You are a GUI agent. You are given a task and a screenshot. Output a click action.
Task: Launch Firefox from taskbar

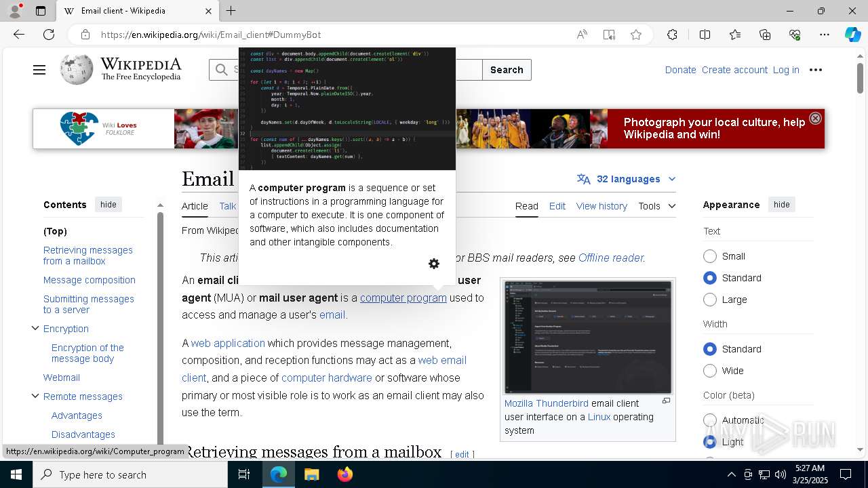(345, 474)
